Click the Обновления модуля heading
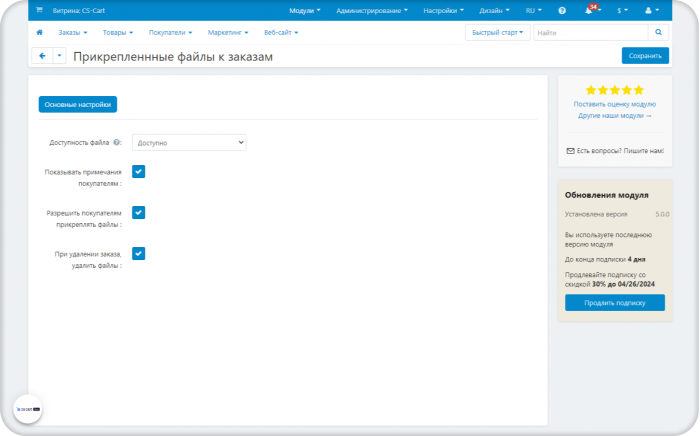The width and height of the screenshot is (700, 436). tap(606, 195)
